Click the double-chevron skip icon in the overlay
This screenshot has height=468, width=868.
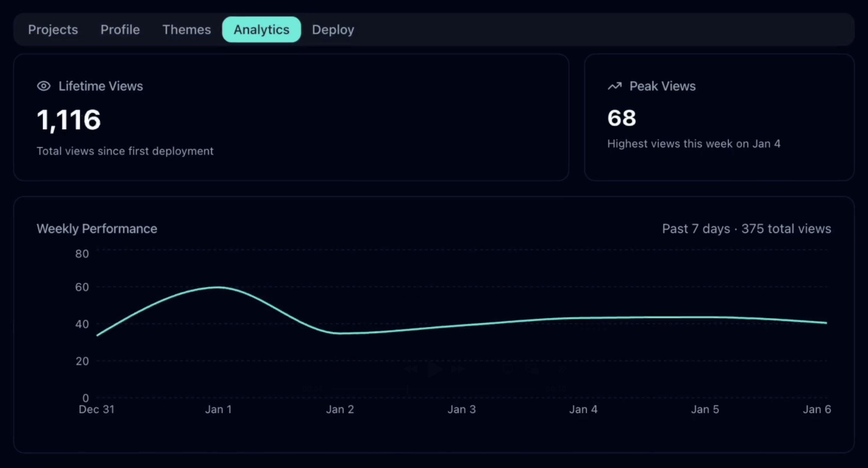(x=559, y=368)
